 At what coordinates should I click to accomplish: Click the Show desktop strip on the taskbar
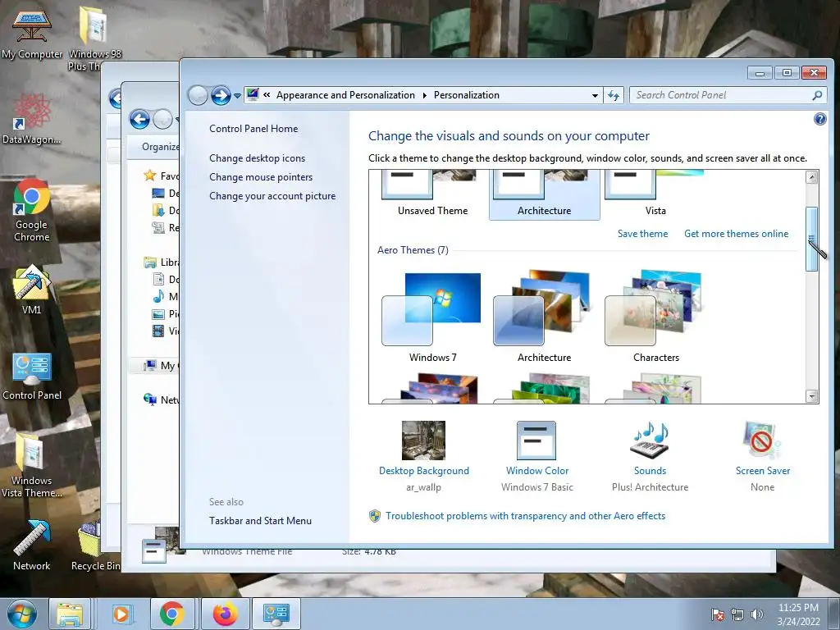tap(834, 614)
